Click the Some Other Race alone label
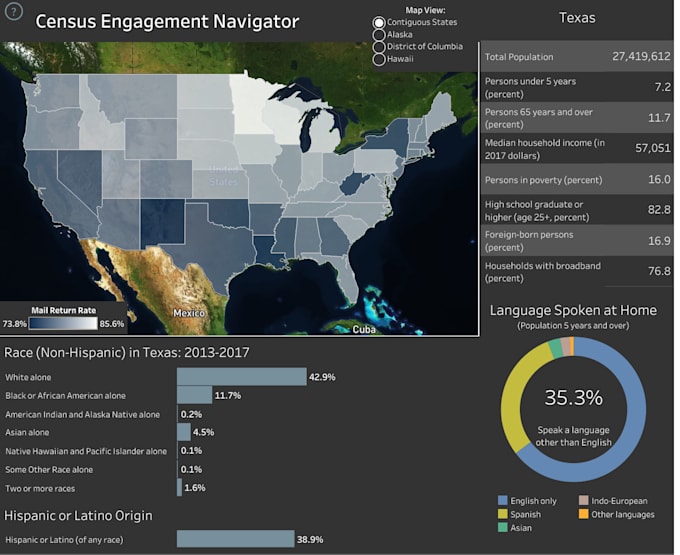The image size is (680, 555). click(x=49, y=470)
